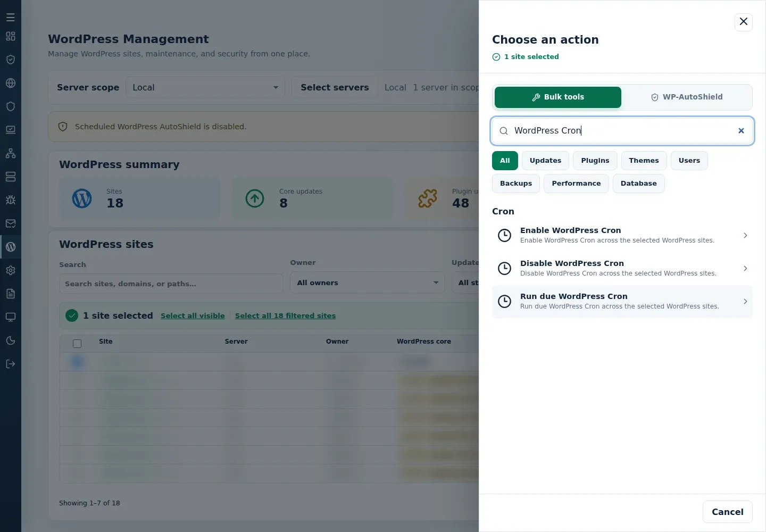766x532 pixels.
Task: Filter actions by Backups
Action: [x=516, y=184]
